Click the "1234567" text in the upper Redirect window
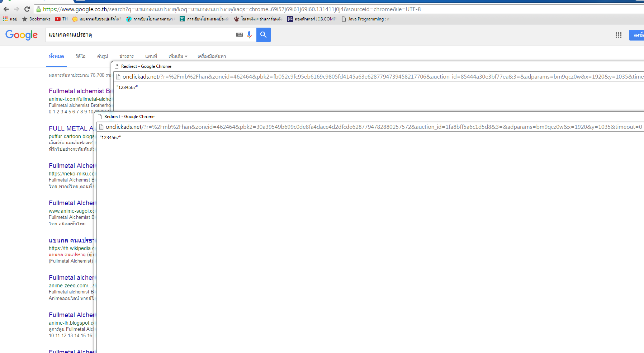This screenshot has width=644, height=353. 127,87
